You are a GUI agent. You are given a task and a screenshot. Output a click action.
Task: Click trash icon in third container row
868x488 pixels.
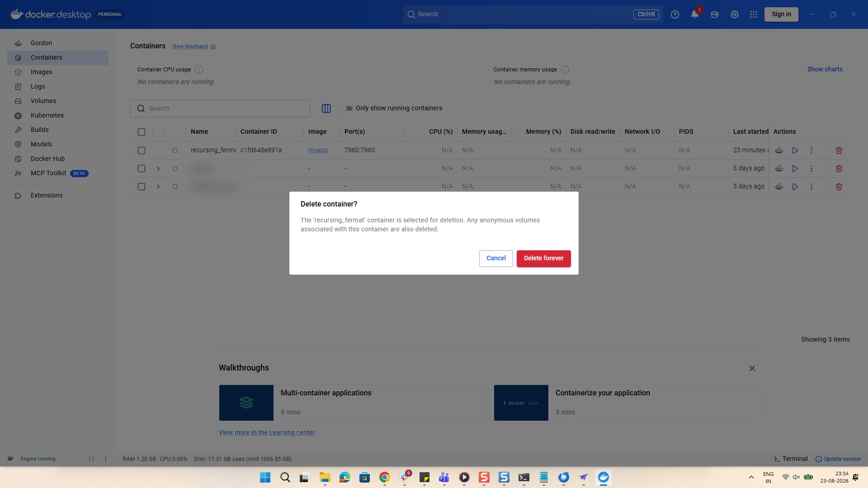click(839, 187)
